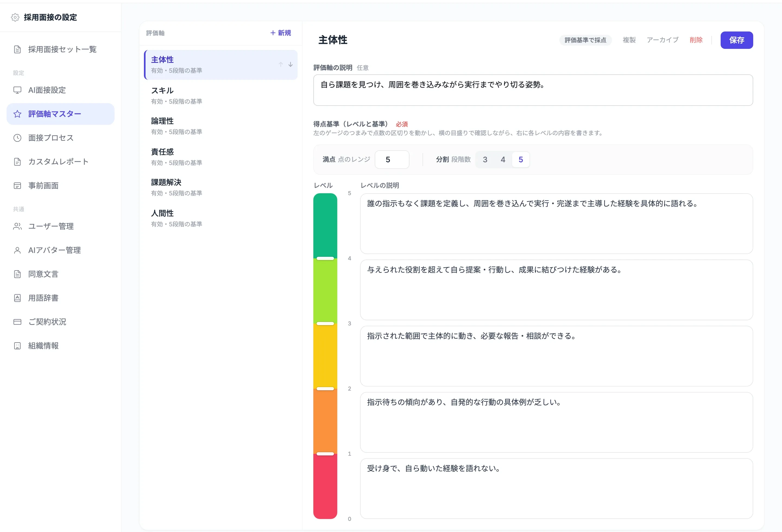Click the file icon for カスタムレポート
This screenshot has height=532, width=782.
coord(17,162)
